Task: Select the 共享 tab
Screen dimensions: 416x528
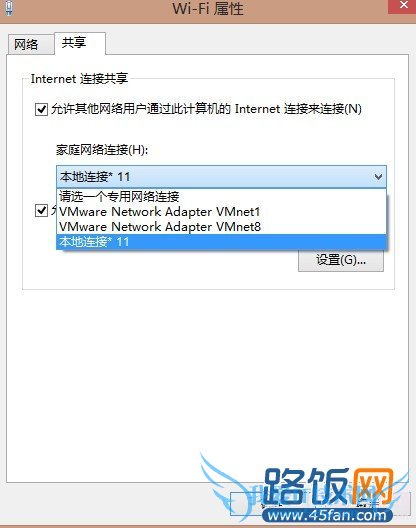Action: [x=80, y=43]
